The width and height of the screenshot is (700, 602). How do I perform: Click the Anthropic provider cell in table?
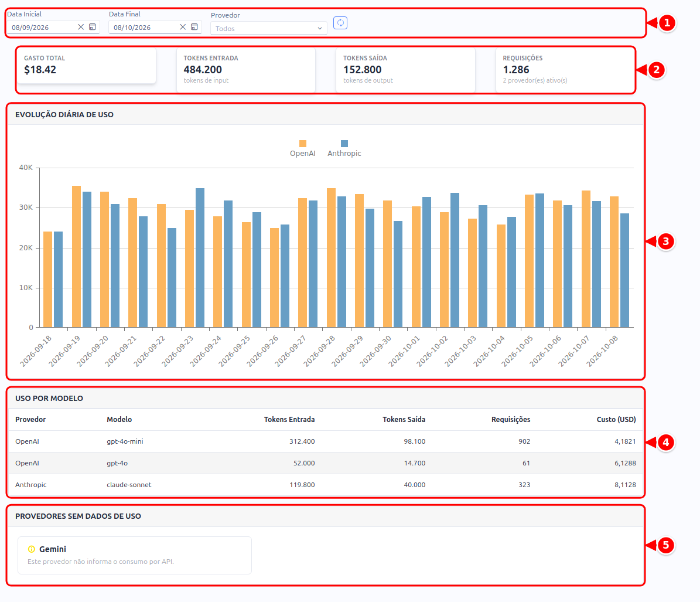[x=31, y=485]
